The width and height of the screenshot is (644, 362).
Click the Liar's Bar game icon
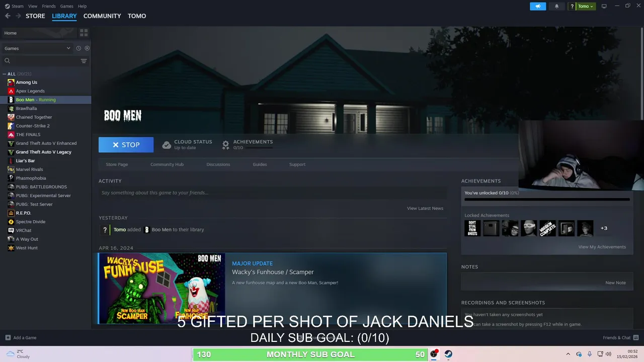11,161
